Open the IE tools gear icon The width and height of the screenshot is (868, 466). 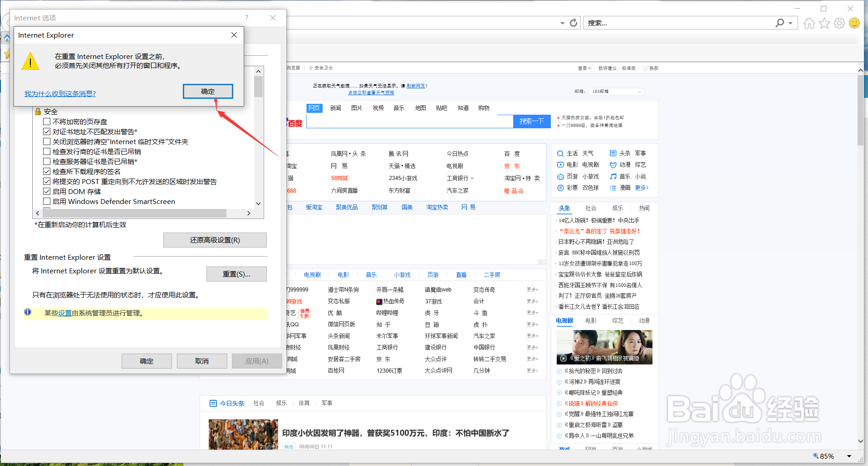[839, 23]
